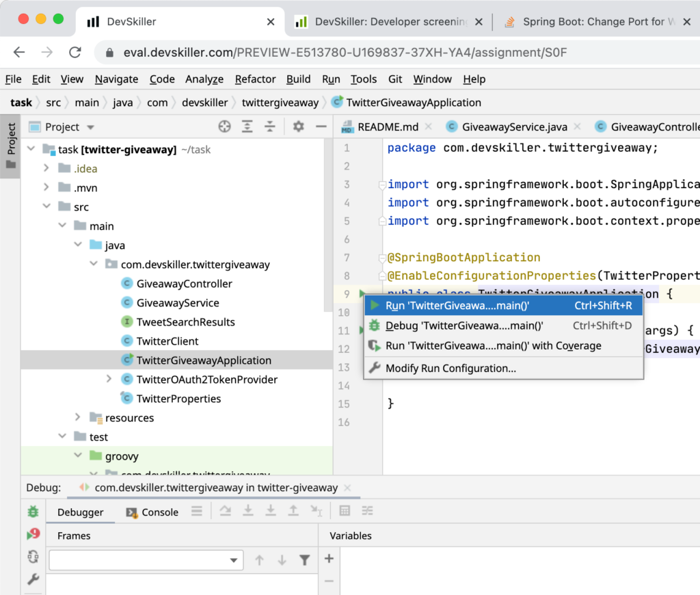Collapse the src folder
The width and height of the screenshot is (700, 595).
46,207
